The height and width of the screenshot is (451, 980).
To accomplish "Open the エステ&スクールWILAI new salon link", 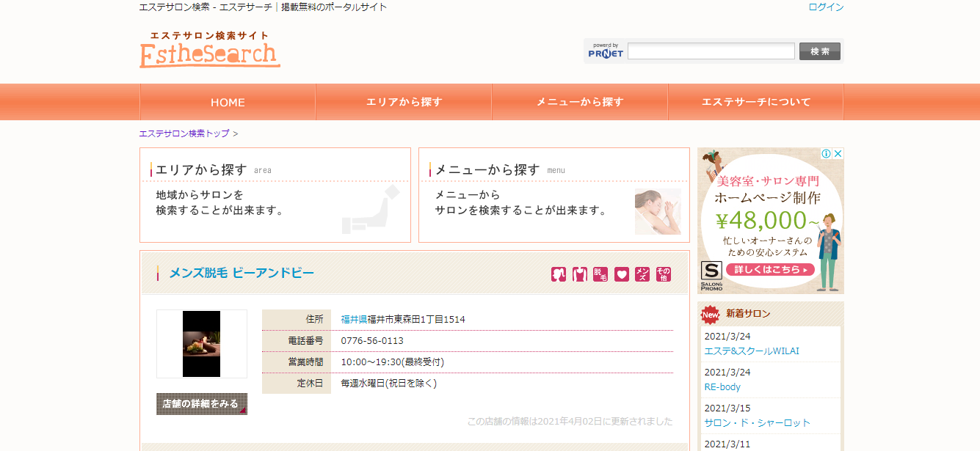I will 752,351.
